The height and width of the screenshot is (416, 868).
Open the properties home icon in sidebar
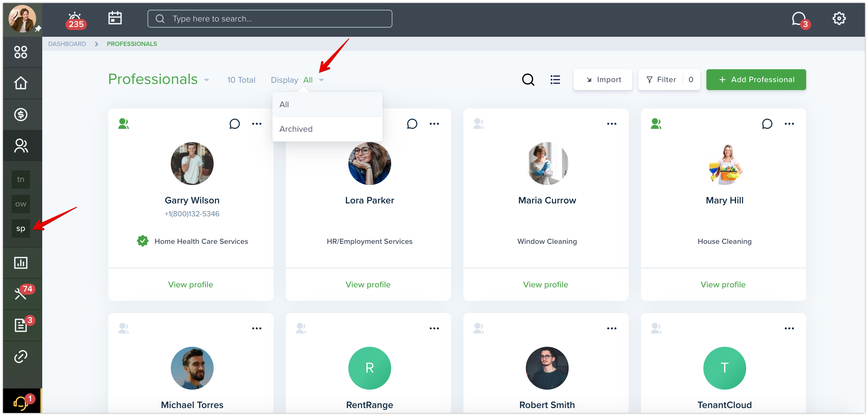[x=21, y=83]
